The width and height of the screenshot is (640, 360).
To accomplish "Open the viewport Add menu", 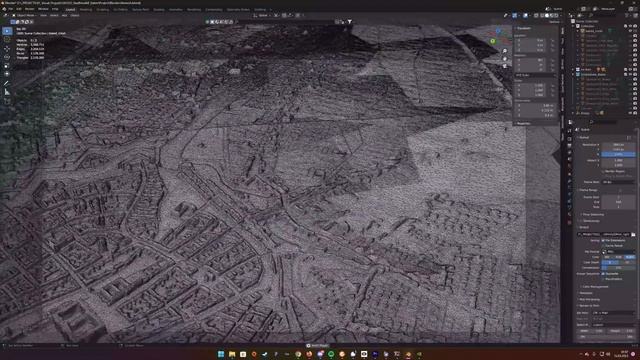I will tap(64, 16).
